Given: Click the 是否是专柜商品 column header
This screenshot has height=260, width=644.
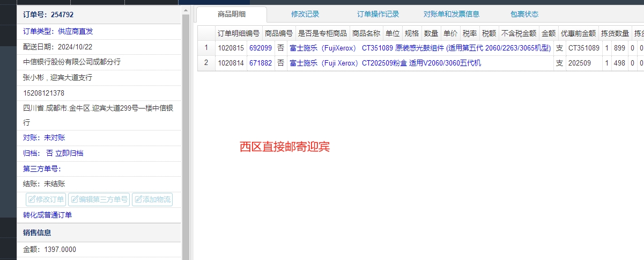Looking at the screenshot, I should click(322, 33).
